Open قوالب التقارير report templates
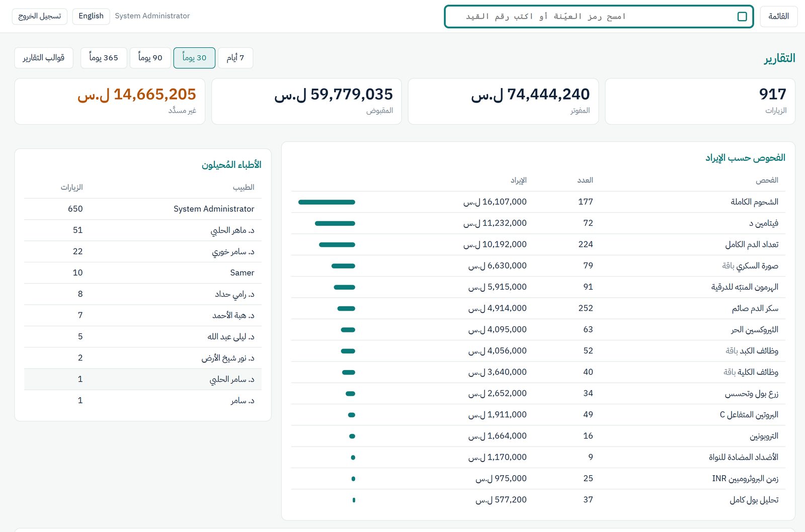Image resolution: width=805 pixels, height=532 pixels. click(x=44, y=58)
